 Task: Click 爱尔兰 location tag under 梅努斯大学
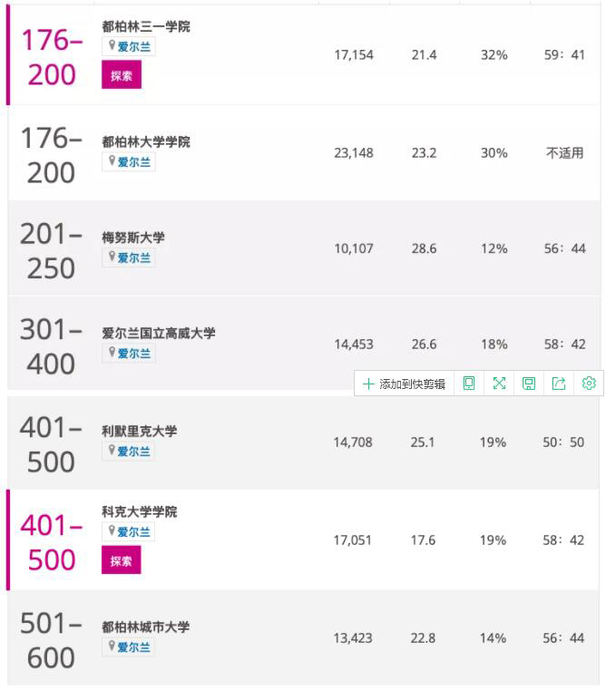(x=134, y=258)
